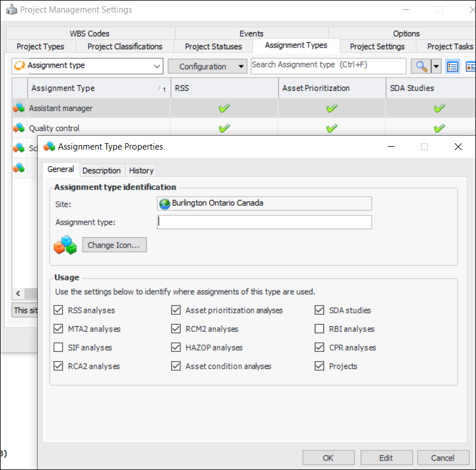Click the colored cubes assignment type icon
This screenshot has width=476, height=470.
point(65,245)
